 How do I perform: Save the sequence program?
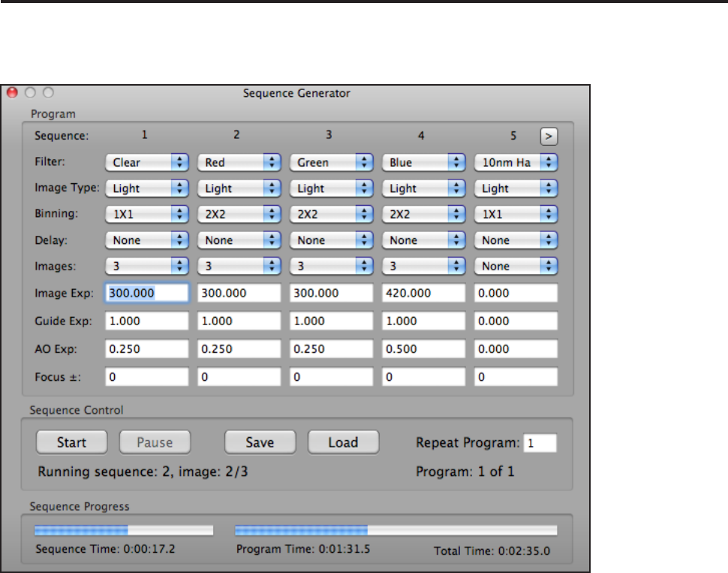[260, 442]
